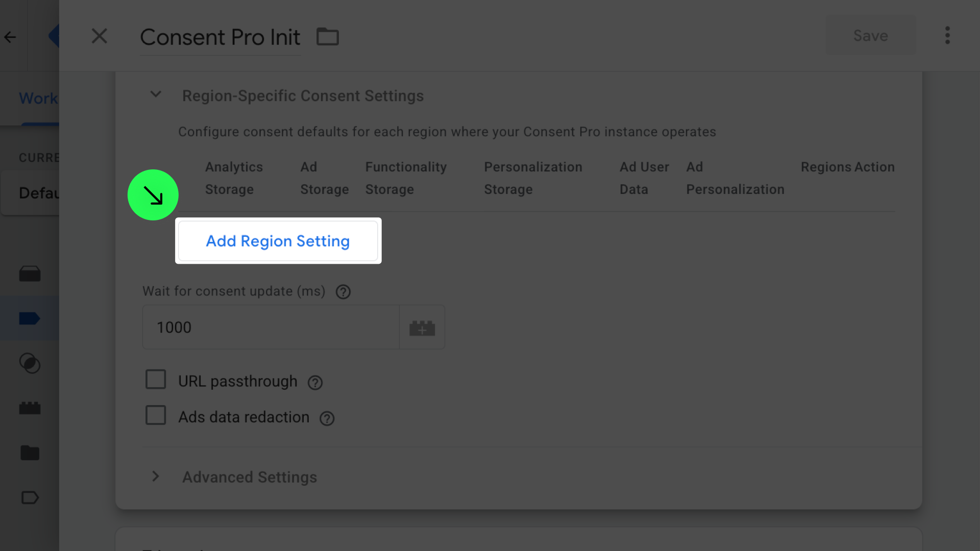Open the Templates section in sidebar
980x551 pixels.
tap(30, 497)
